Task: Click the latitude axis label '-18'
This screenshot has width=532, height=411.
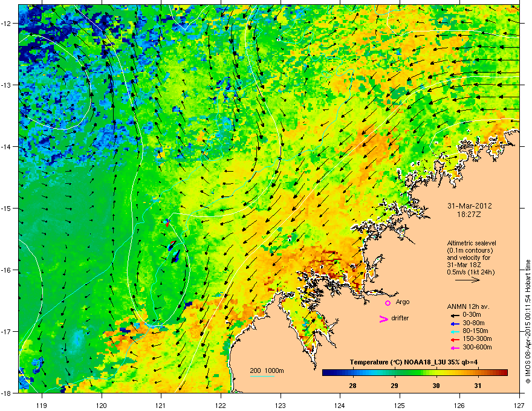Action: click(x=7, y=393)
